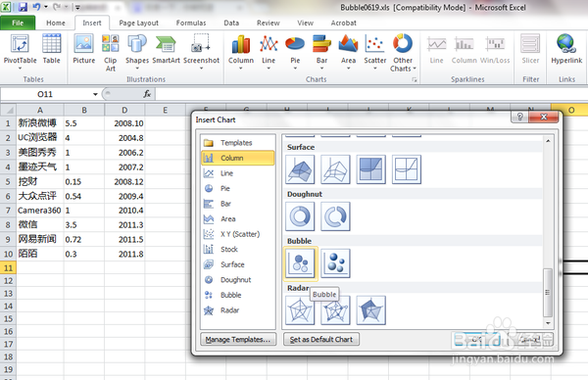Select Stock category in chart list

pos(238,249)
